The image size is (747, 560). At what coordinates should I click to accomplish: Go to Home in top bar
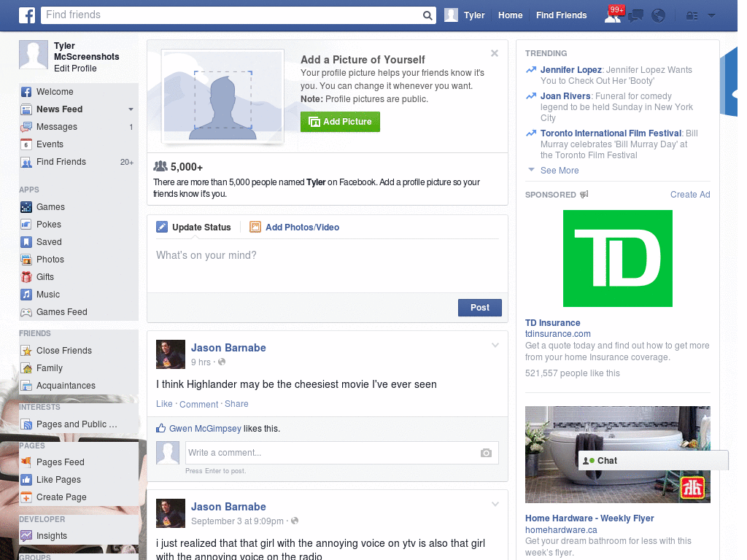[x=510, y=15]
